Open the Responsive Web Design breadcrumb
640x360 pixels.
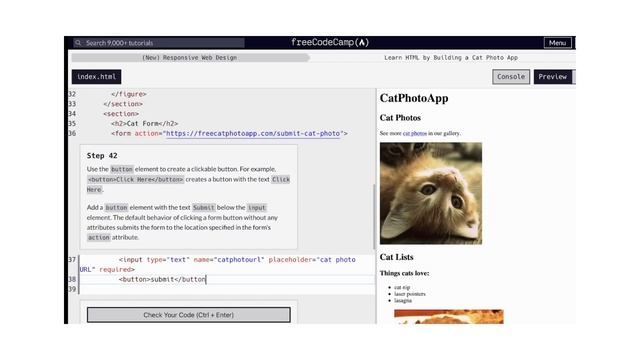(x=189, y=58)
